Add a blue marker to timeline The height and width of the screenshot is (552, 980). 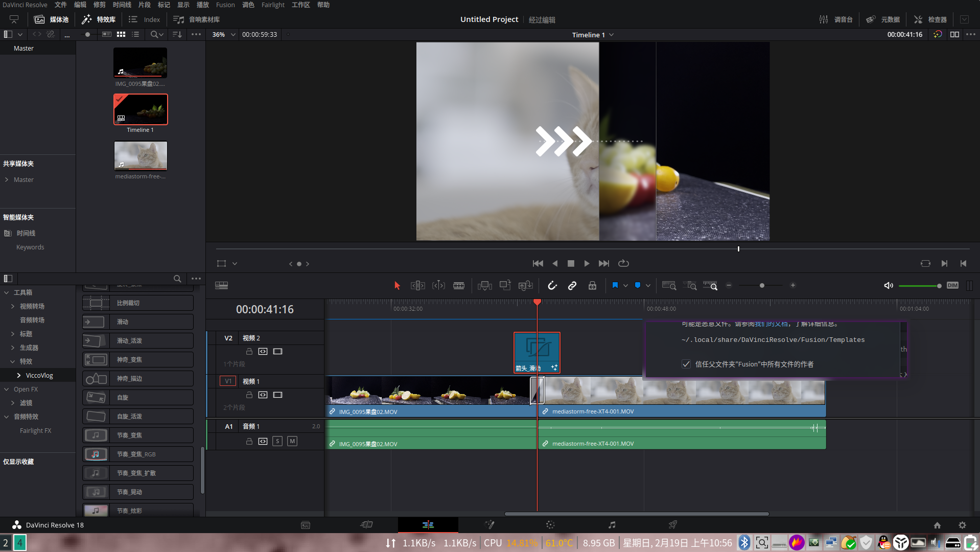pos(638,285)
